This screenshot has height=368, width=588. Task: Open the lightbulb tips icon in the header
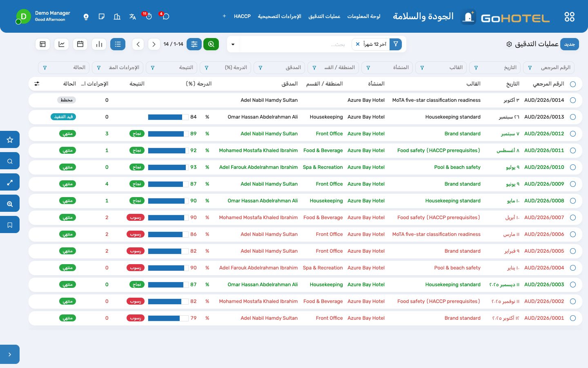(86, 16)
